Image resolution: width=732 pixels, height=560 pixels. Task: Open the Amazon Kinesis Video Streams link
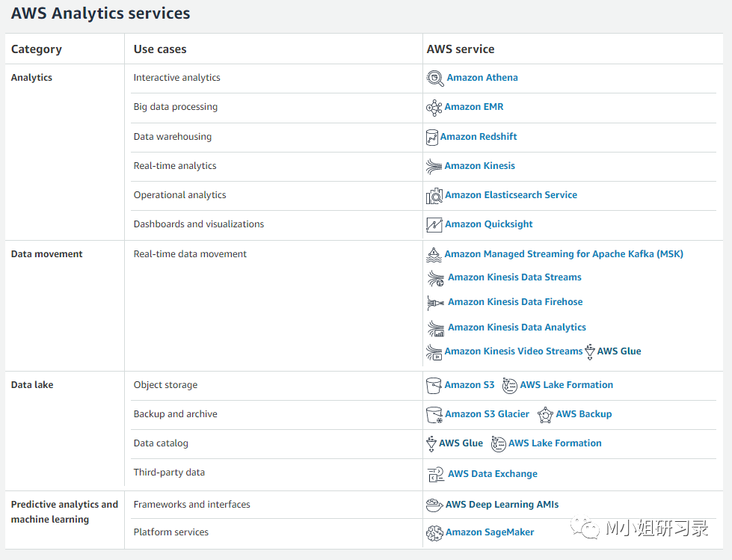coord(513,351)
